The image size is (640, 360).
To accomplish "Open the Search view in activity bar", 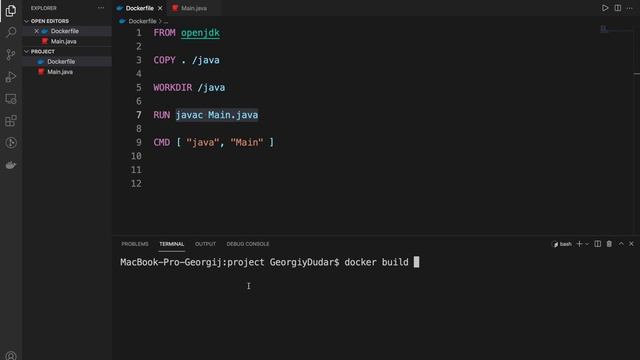I will point(11,32).
